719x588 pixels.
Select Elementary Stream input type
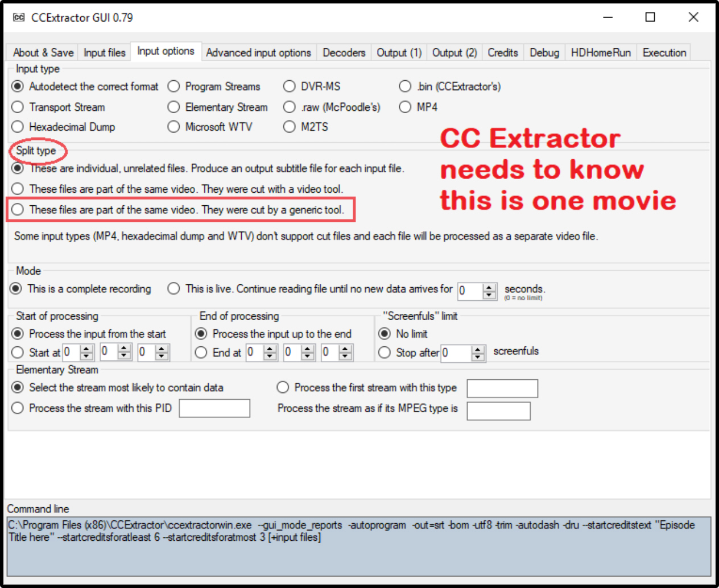click(x=218, y=107)
